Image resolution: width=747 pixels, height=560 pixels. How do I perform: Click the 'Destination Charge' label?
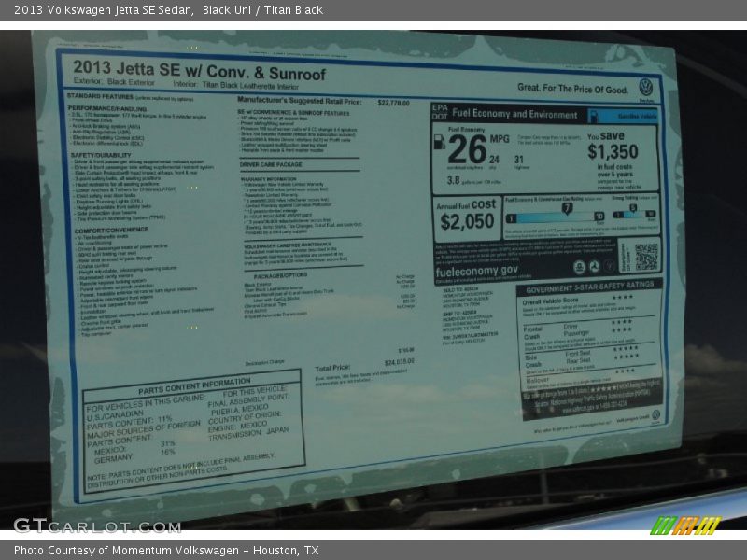click(264, 363)
